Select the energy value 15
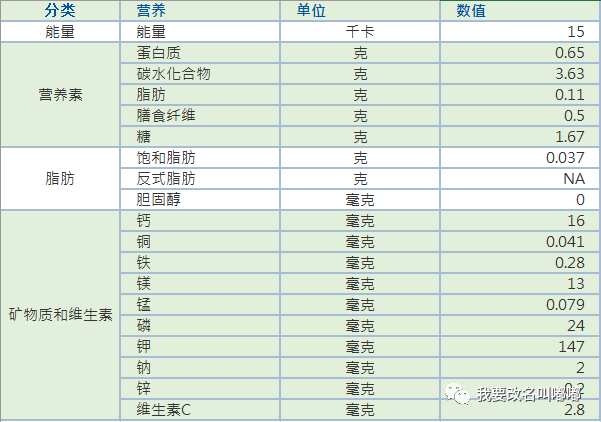This screenshot has height=422, width=601. tap(520, 31)
